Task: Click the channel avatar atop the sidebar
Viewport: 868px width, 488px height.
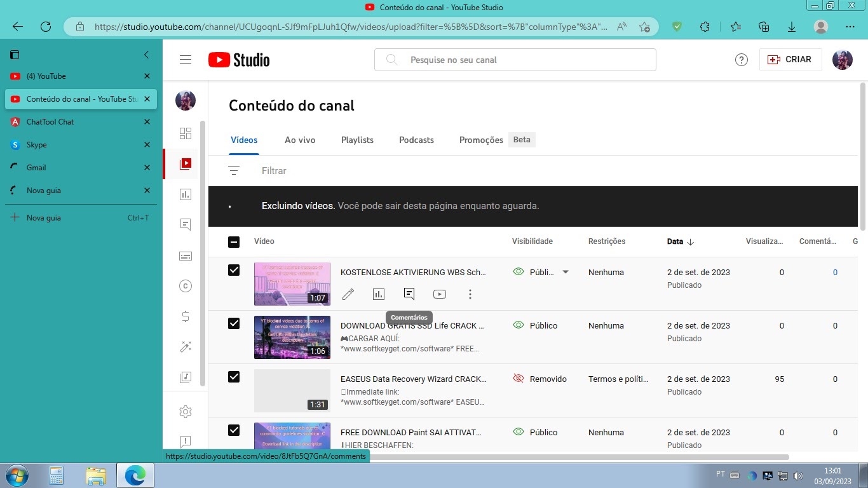Action: tap(186, 100)
